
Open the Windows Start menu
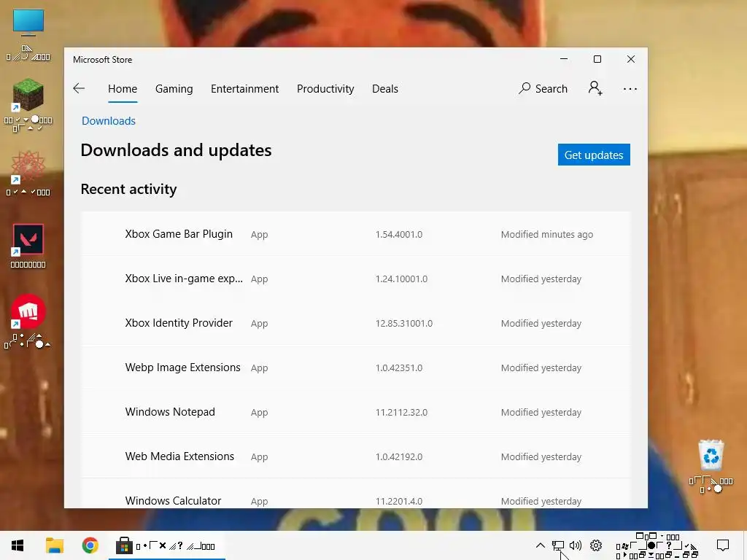click(18, 545)
